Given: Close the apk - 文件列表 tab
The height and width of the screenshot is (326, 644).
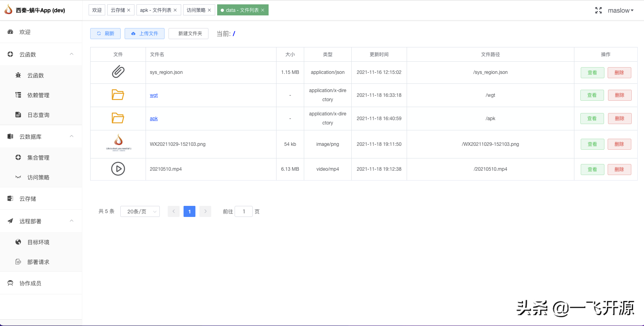Looking at the screenshot, I should point(175,10).
